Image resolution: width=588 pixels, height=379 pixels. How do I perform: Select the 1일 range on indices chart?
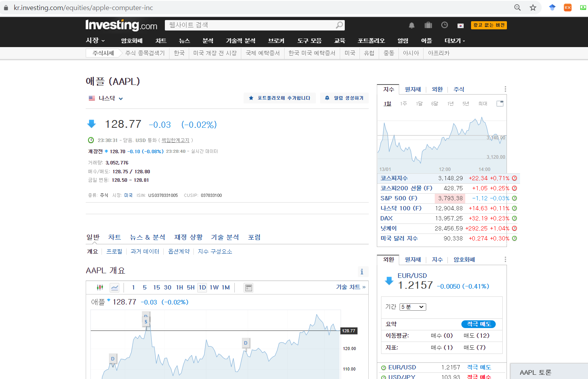pyautogui.click(x=387, y=103)
